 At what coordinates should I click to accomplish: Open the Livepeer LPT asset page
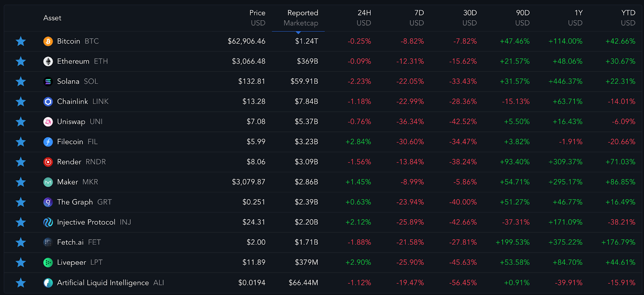pyautogui.click(x=80, y=262)
